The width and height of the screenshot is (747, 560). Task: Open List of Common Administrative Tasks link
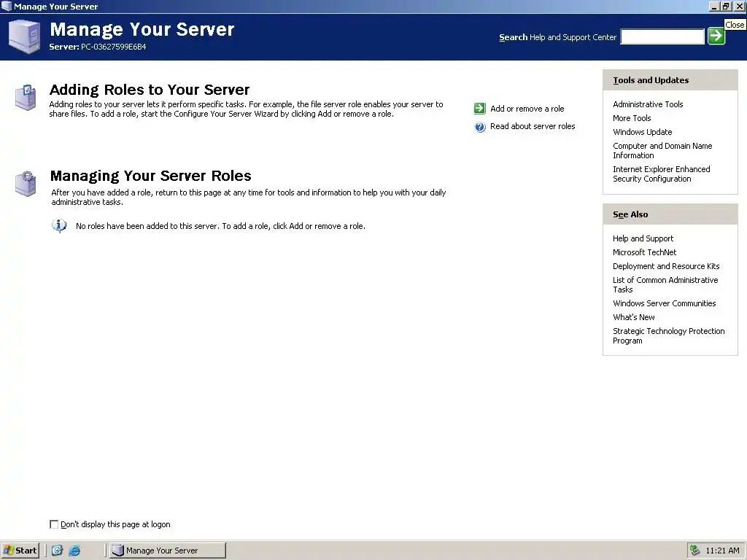pyautogui.click(x=665, y=285)
